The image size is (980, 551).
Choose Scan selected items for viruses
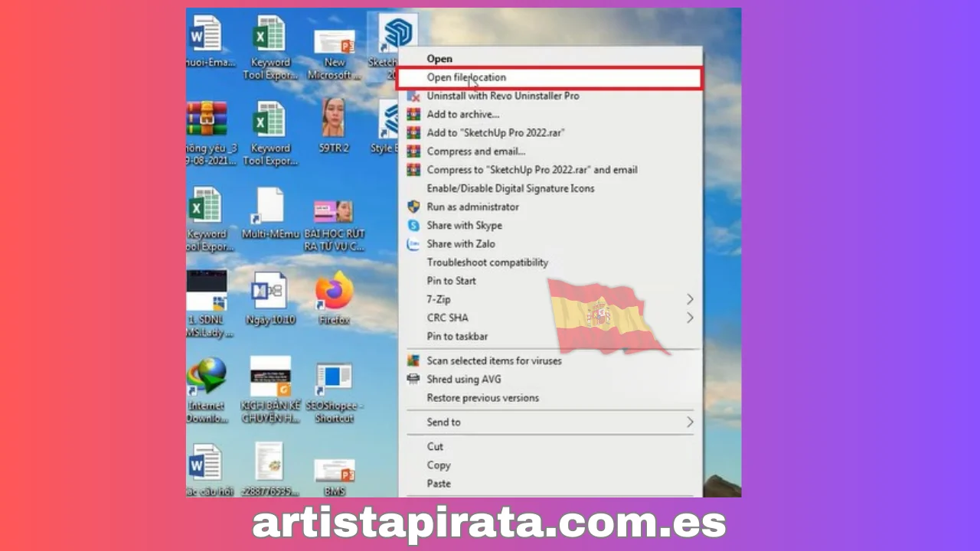(x=550, y=360)
